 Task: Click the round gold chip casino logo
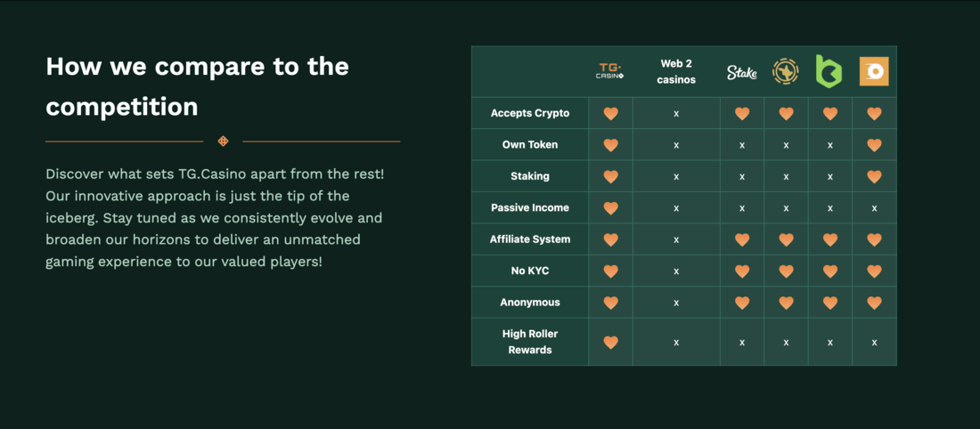pyautogui.click(x=786, y=71)
